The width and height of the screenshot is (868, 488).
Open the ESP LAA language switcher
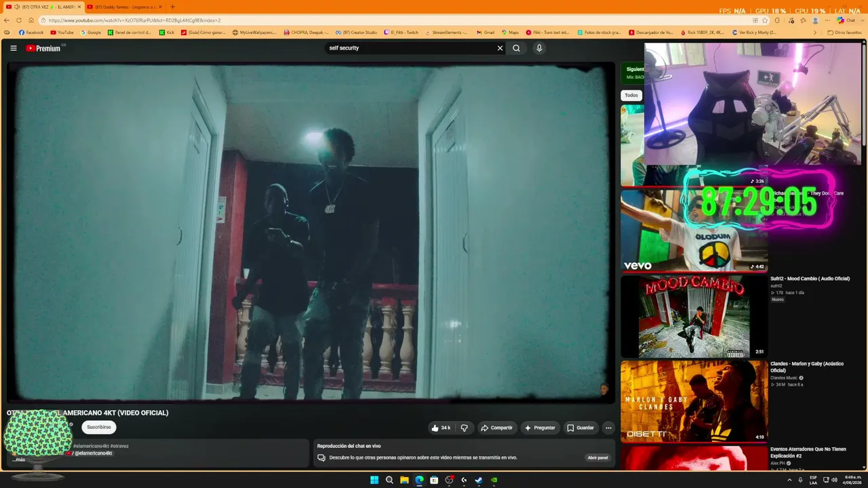click(813, 480)
